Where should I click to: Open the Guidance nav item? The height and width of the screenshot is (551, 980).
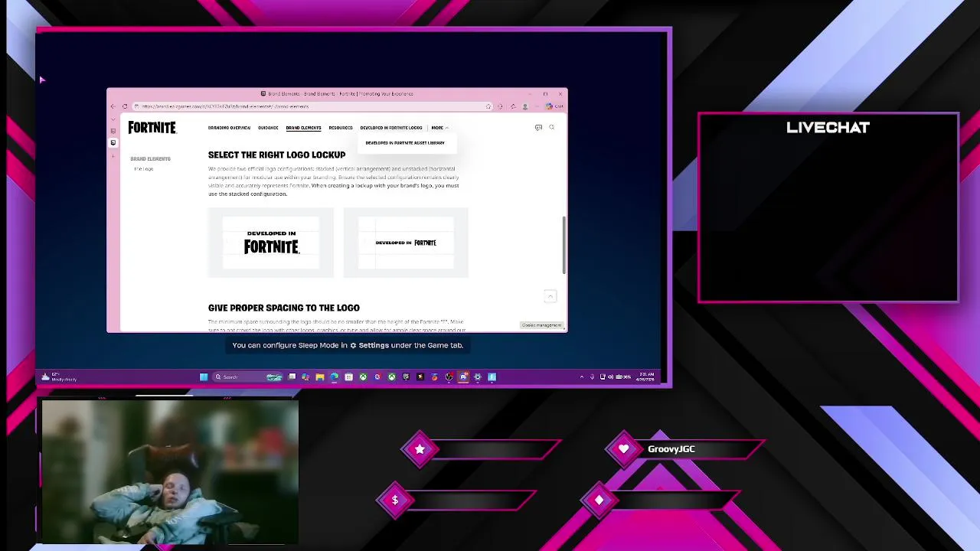(268, 128)
